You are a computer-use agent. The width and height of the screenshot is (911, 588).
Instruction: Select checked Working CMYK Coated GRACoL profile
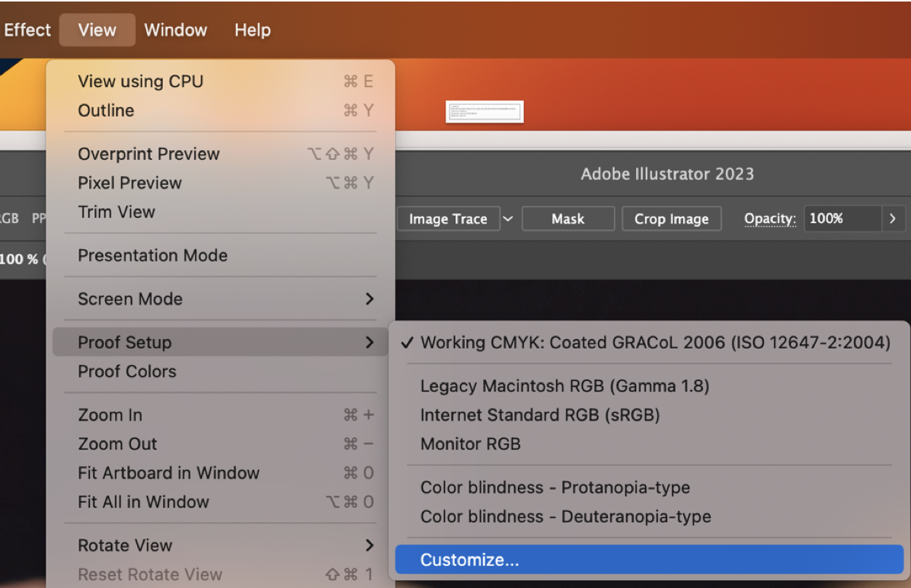pos(649,342)
